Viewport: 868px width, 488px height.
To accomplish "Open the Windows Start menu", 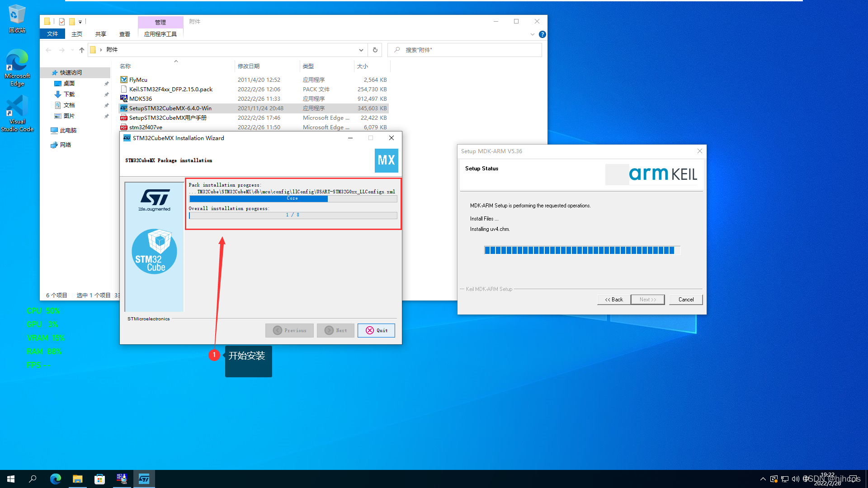I will point(11,479).
